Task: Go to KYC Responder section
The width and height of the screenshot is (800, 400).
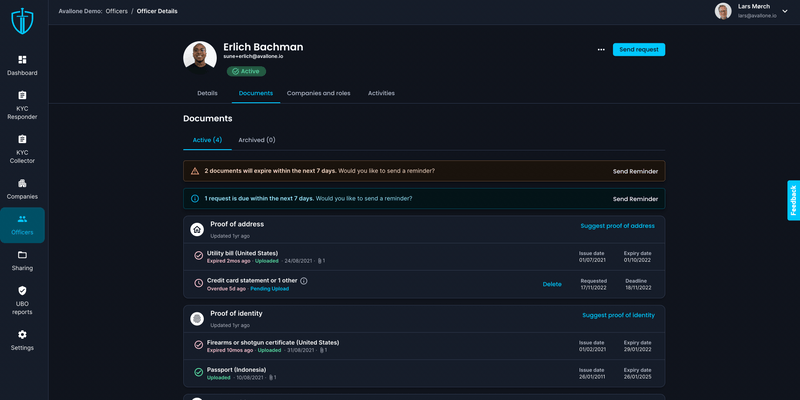Action: pyautogui.click(x=22, y=95)
